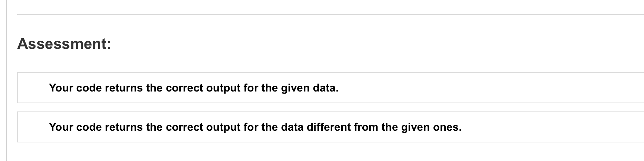Click the word "Your" in second assessment row
Viewport: 644px width, 161px height.
61,127
